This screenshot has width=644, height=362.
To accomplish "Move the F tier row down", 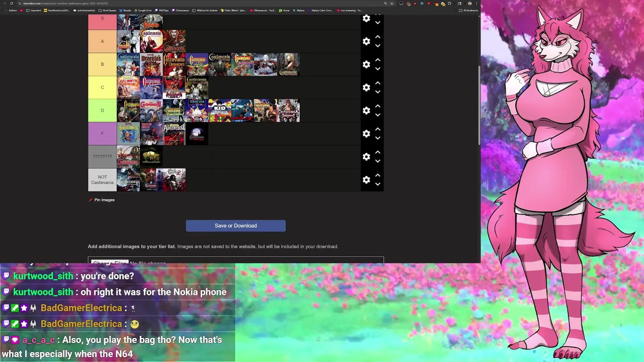I will coord(378,138).
